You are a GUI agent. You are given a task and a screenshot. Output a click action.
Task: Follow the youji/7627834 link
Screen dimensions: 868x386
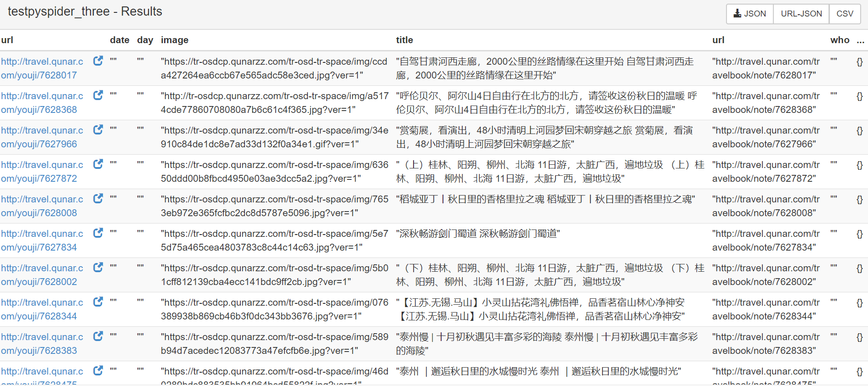pyautogui.click(x=42, y=241)
